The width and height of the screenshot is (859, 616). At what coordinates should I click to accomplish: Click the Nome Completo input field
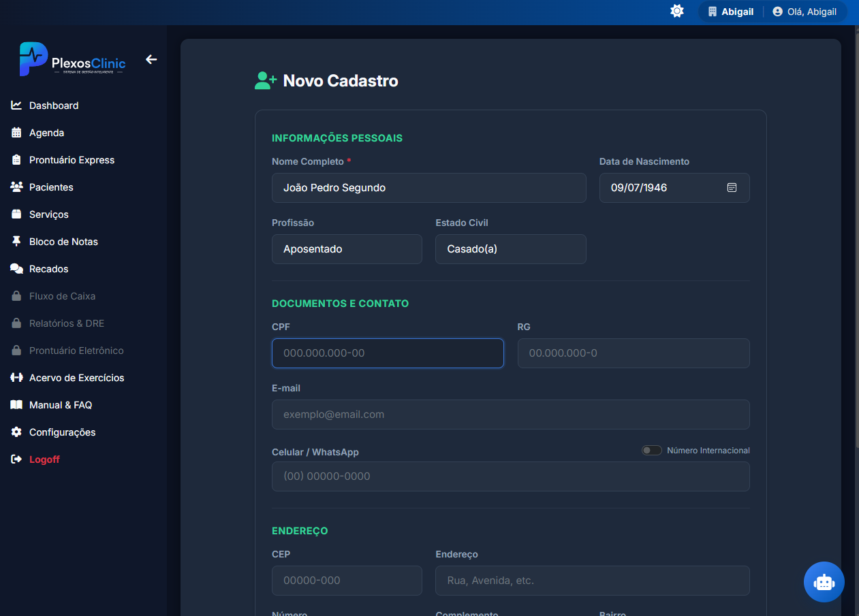click(429, 188)
